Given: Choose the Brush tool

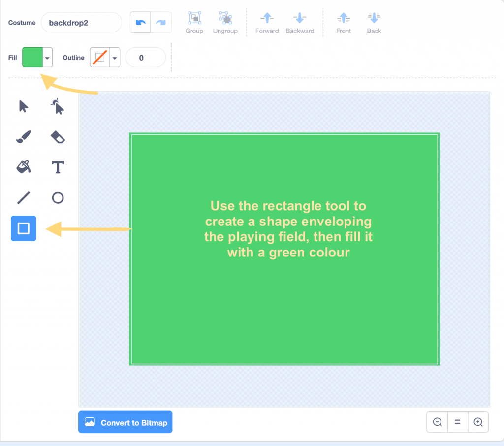Looking at the screenshot, I should [x=24, y=137].
